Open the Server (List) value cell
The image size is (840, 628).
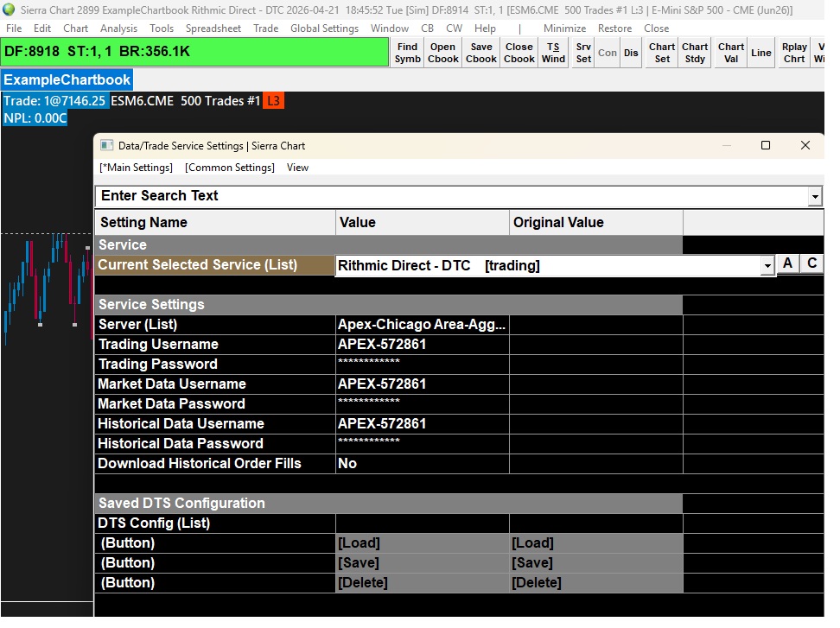[422, 325]
